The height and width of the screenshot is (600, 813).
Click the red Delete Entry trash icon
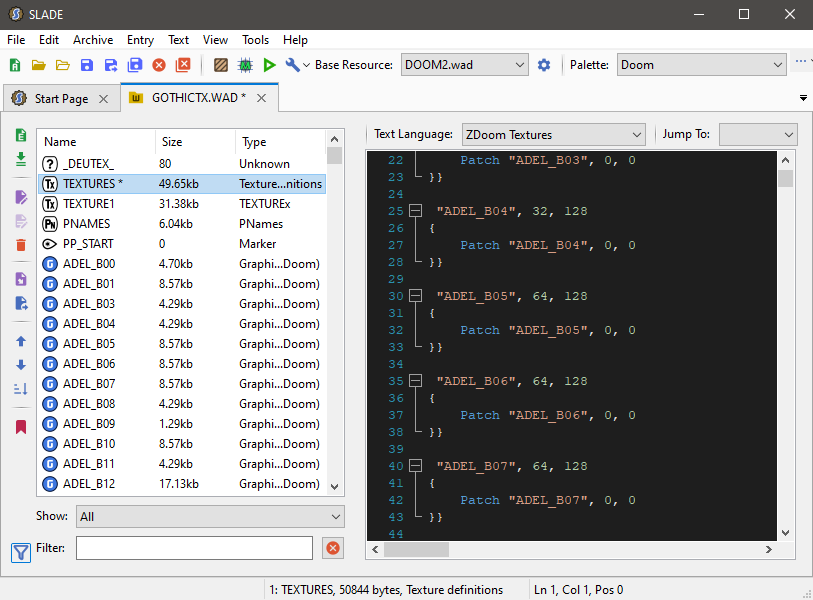[x=21, y=245]
